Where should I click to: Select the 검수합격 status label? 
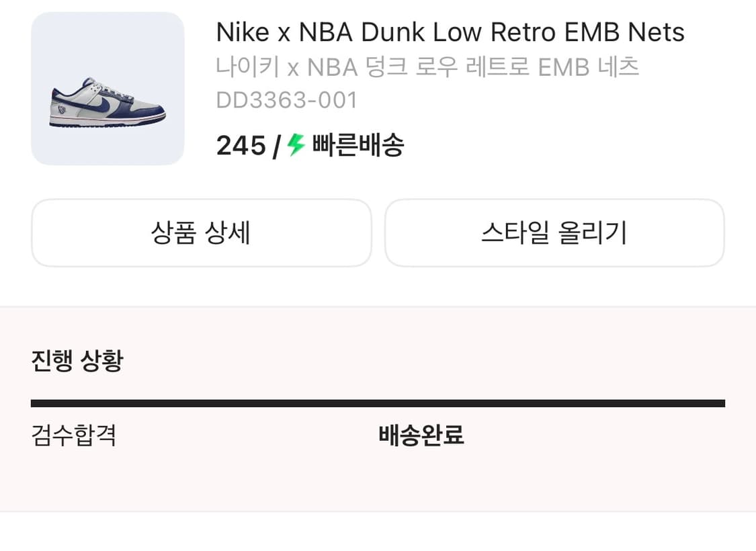[x=74, y=435]
